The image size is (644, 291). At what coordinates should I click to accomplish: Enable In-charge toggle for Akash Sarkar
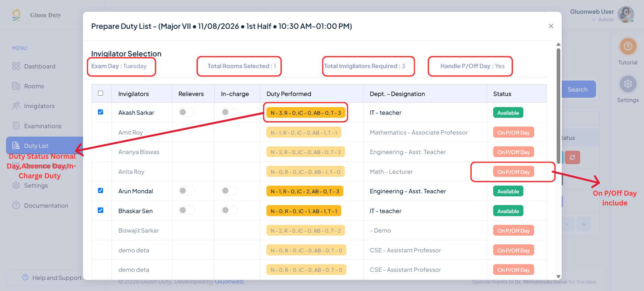click(229, 112)
